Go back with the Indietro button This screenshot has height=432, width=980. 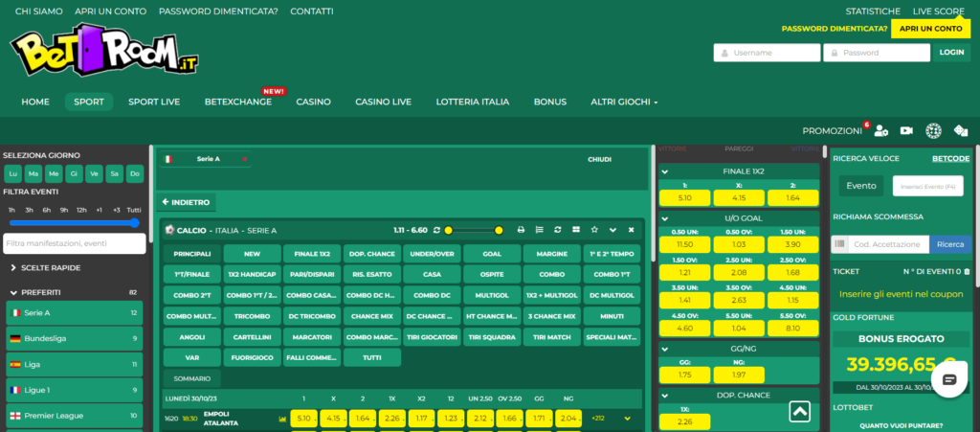coord(187,202)
